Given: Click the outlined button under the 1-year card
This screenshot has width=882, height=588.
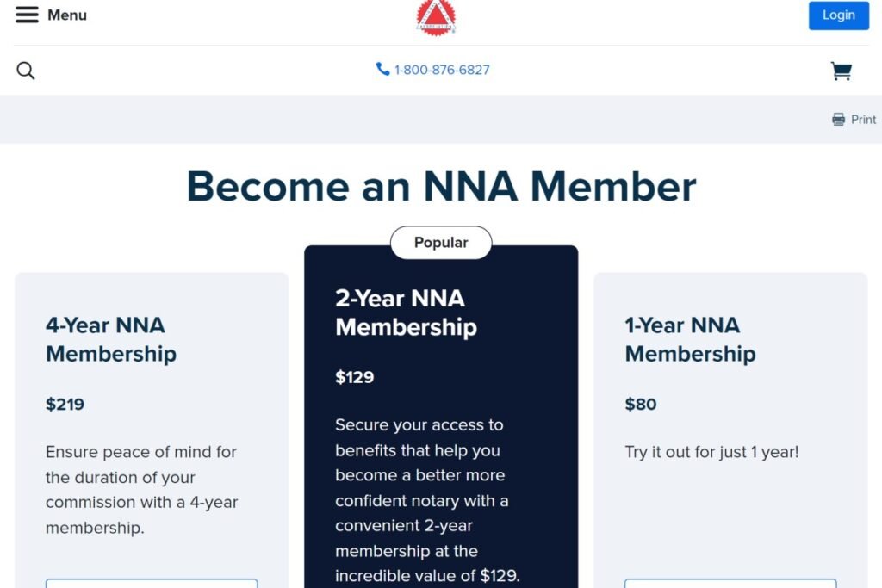Looking at the screenshot, I should tap(730, 584).
